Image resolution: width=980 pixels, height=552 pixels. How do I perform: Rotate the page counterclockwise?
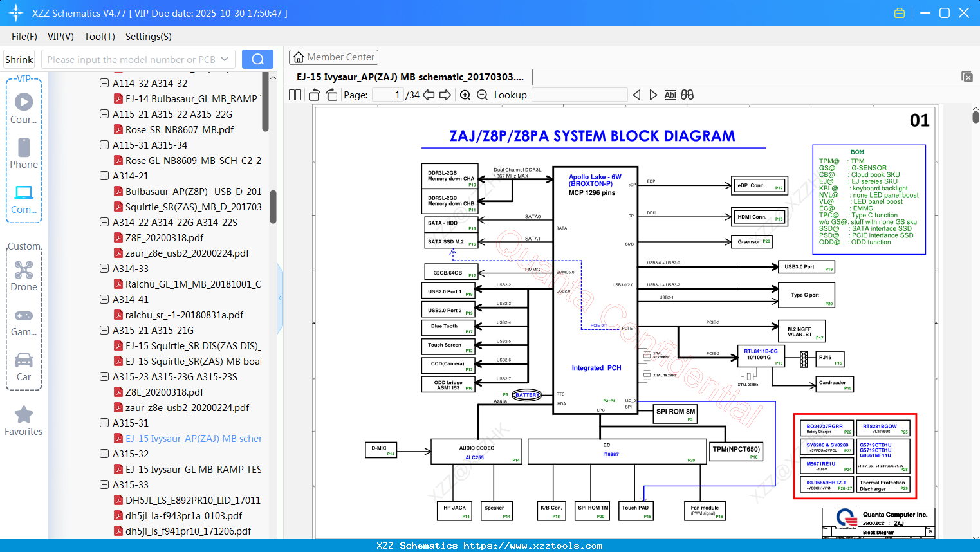tap(315, 95)
